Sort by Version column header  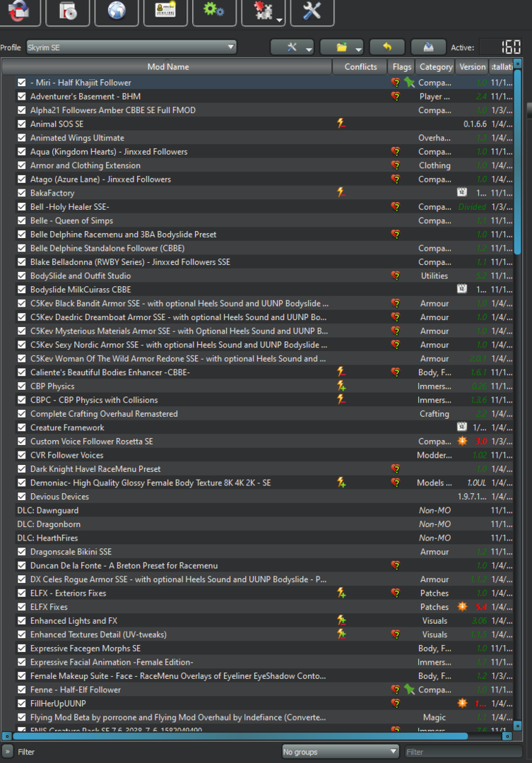(x=472, y=66)
